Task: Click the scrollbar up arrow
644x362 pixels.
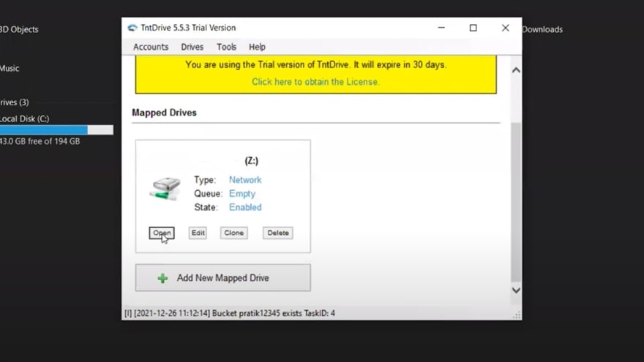Action: (x=516, y=70)
